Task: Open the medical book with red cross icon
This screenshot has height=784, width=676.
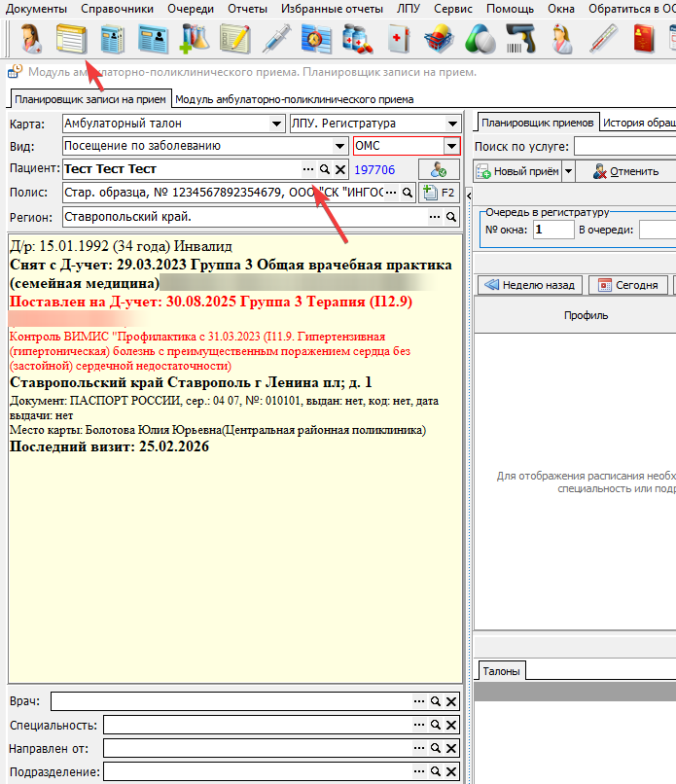Action: pyautogui.click(x=399, y=39)
